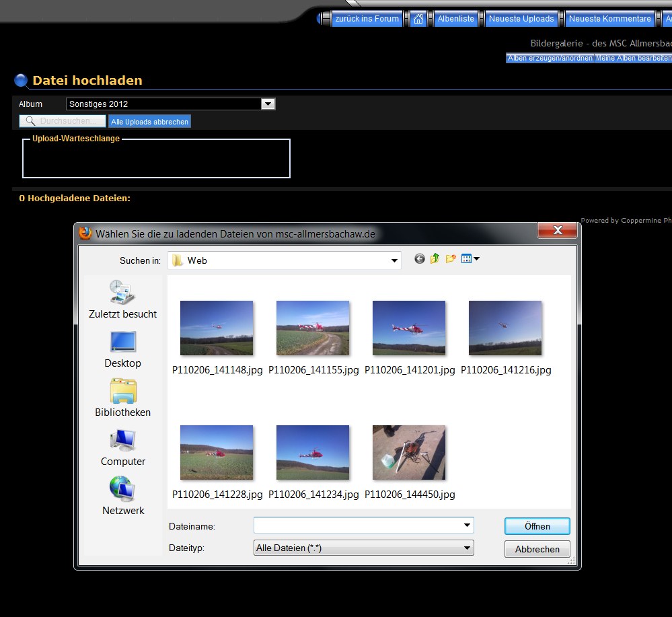672x617 pixels.
Task: Select Computer in the places sidebar
Action: click(122, 447)
